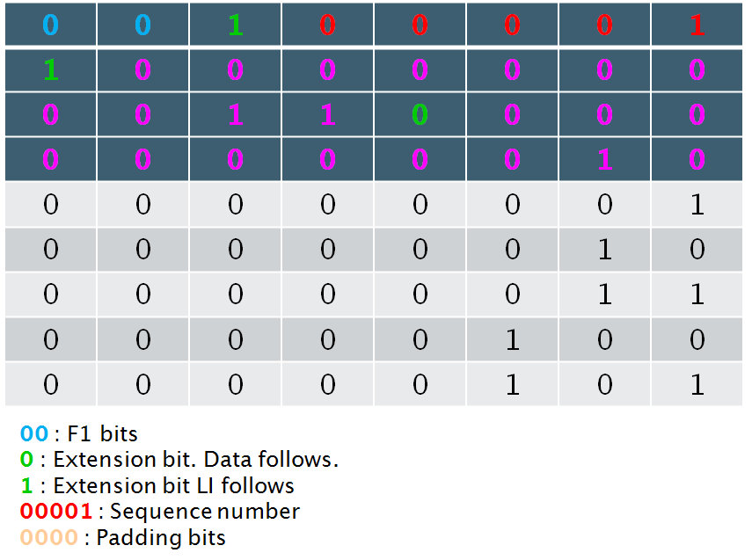Select the 'Sequence number' legend text

[204, 512]
